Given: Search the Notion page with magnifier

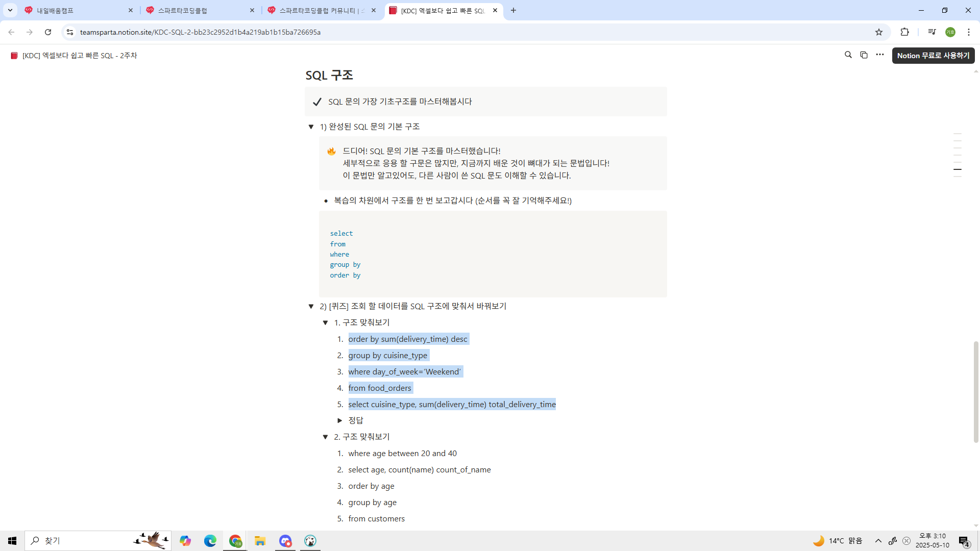Looking at the screenshot, I should click(x=848, y=55).
